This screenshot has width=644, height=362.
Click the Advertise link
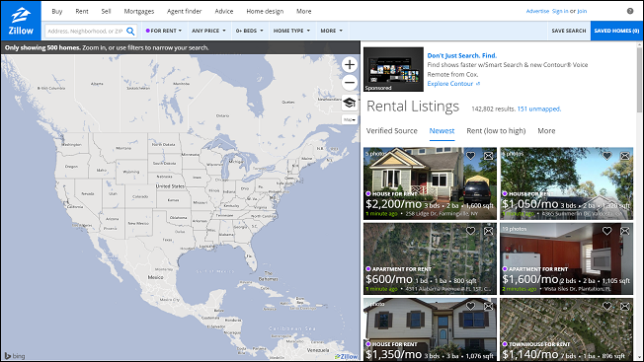(x=537, y=11)
